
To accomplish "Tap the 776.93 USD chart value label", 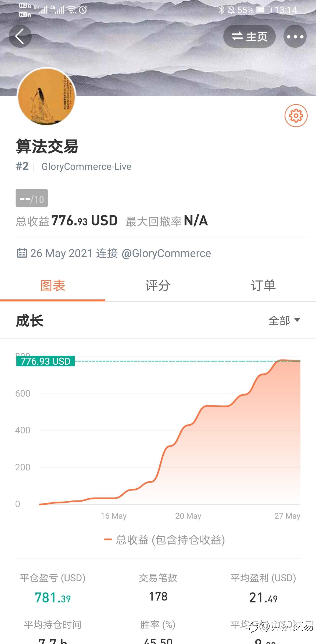I will coord(45,361).
